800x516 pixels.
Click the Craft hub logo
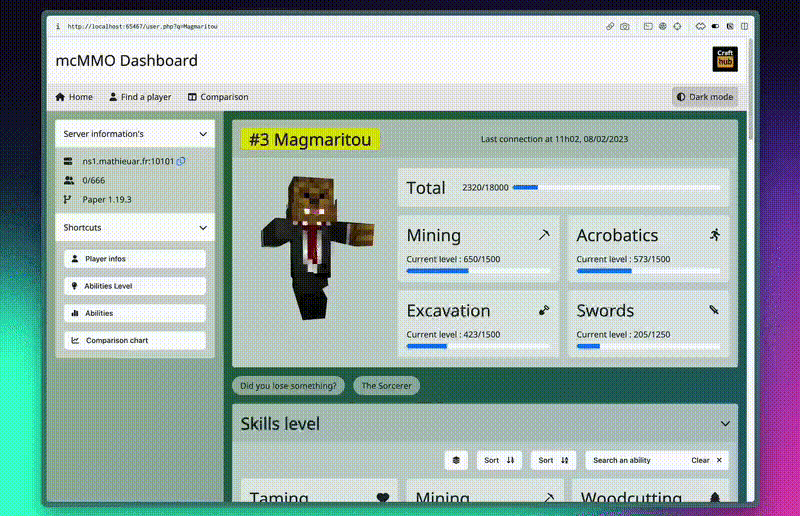(724, 59)
